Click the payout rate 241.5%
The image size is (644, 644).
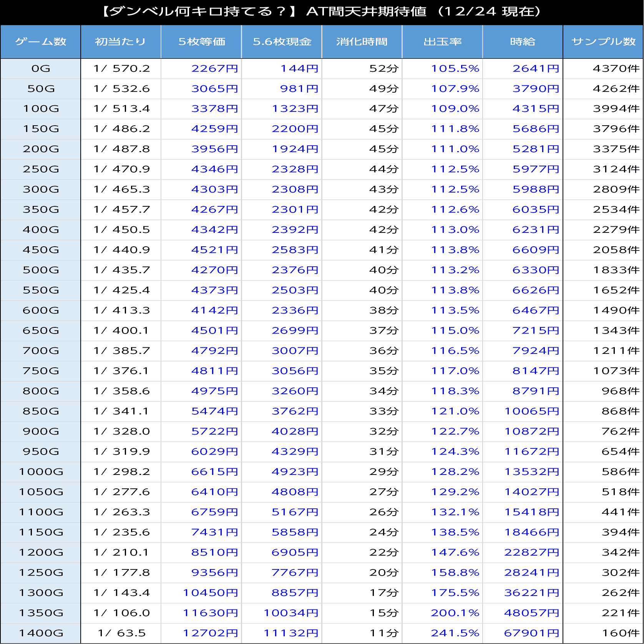tap(455, 633)
